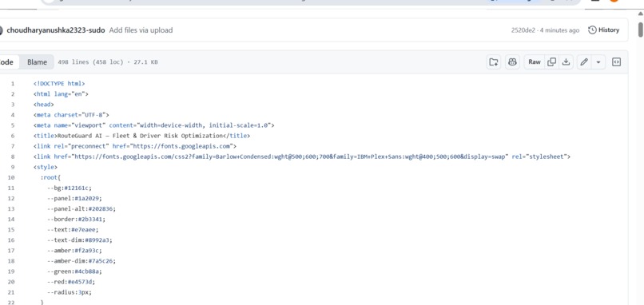644x305 pixels.
Task: Click the --panel-alt:#202836 declaration
Action: (81, 208)
